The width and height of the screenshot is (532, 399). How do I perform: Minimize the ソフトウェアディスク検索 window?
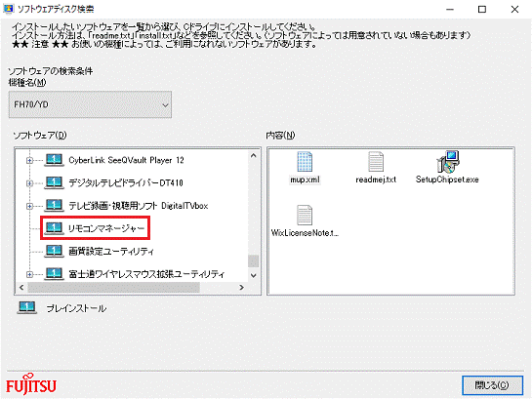[x=450, y=9]
